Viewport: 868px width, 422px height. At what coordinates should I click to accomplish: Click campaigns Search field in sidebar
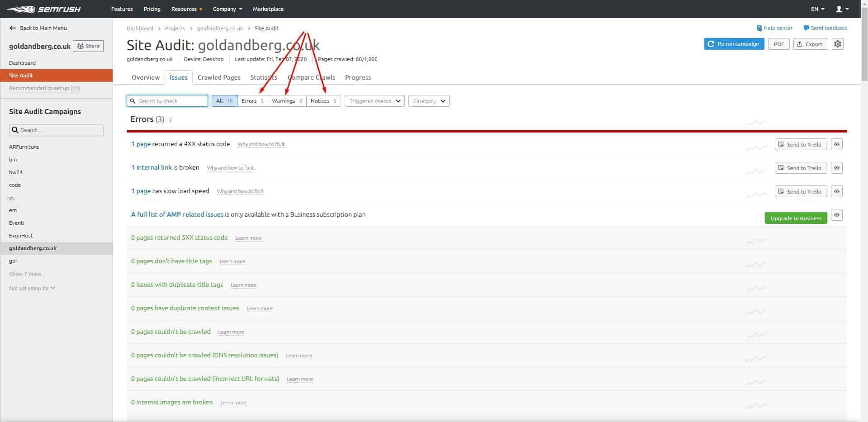coord(56,130)
